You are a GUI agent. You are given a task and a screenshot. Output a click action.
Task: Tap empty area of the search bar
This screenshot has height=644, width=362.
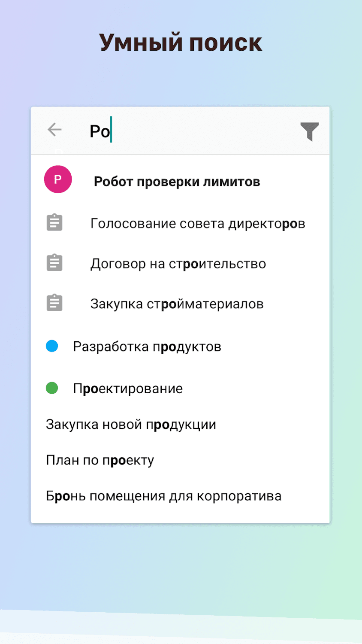[206, 131]
